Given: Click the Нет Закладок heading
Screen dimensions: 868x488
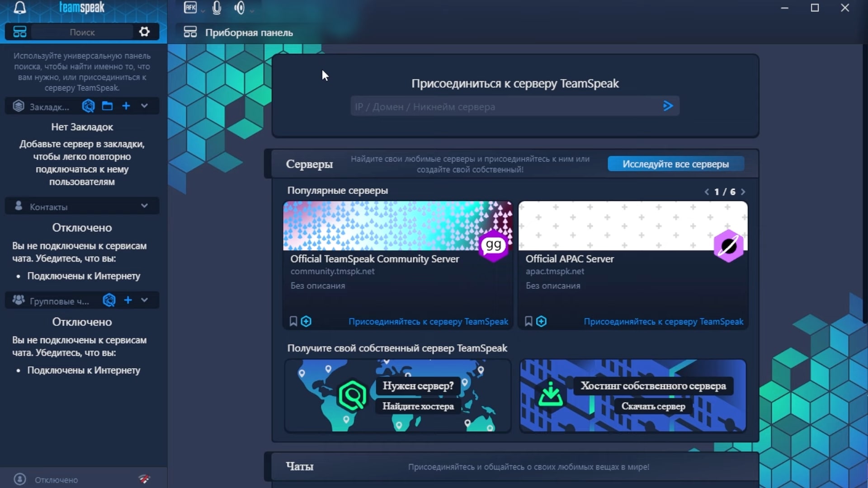Looking at the screenshot, I should point(82,127).
